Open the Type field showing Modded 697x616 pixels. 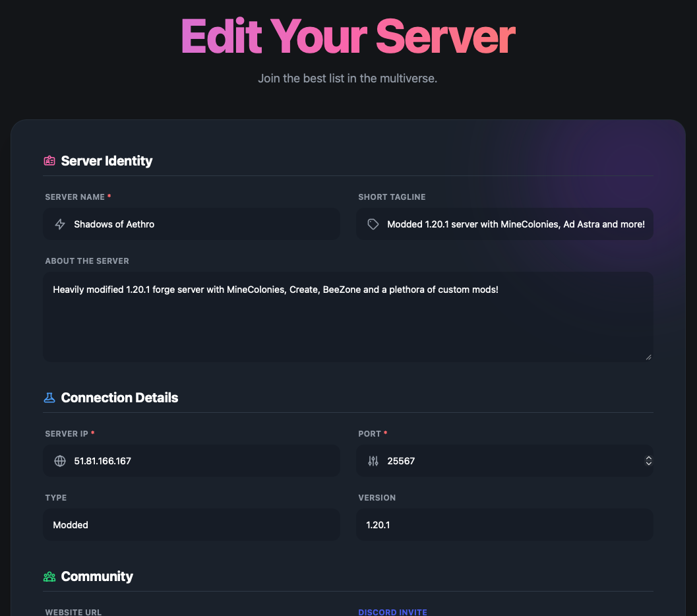tap(191, 525)
